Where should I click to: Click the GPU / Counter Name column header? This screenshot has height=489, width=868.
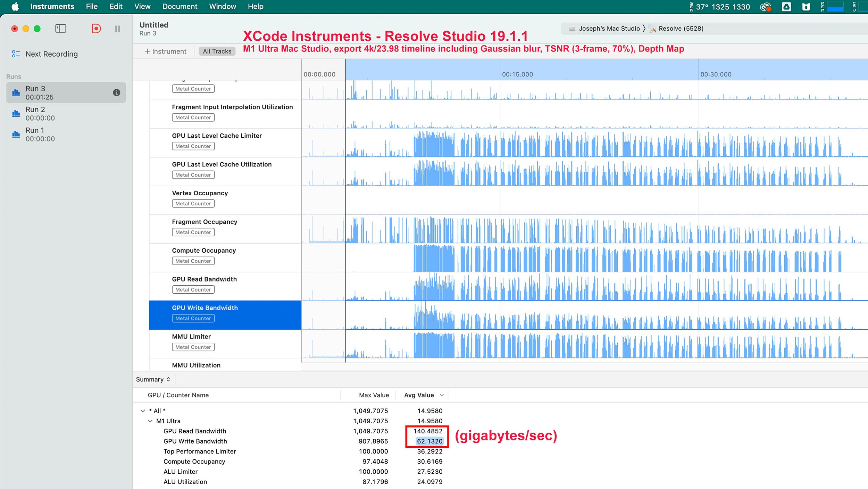tap(178, 395)
